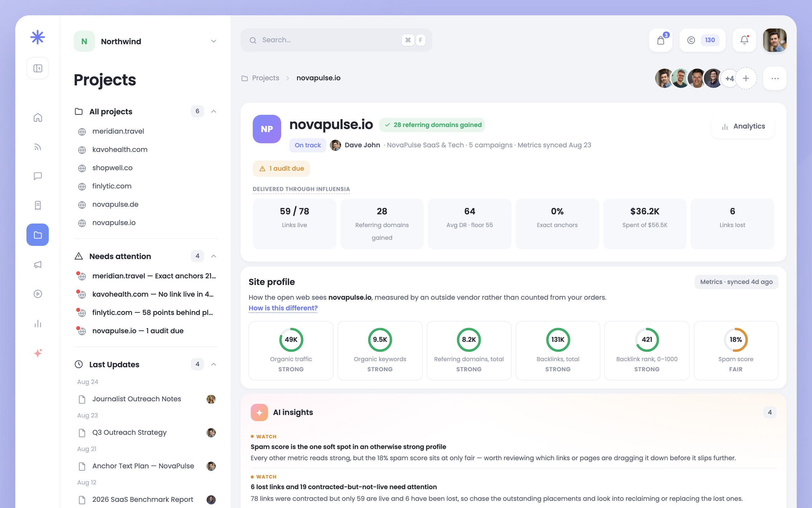Open the feed icon in sidebar
Image resolution: width=812 pixels, height=508 pixels.
tap(38, 147)
